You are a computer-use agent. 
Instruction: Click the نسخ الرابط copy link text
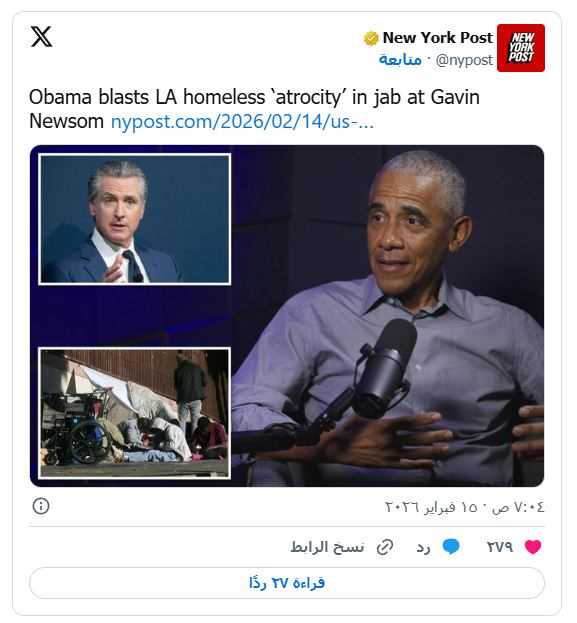coord(327,547)
